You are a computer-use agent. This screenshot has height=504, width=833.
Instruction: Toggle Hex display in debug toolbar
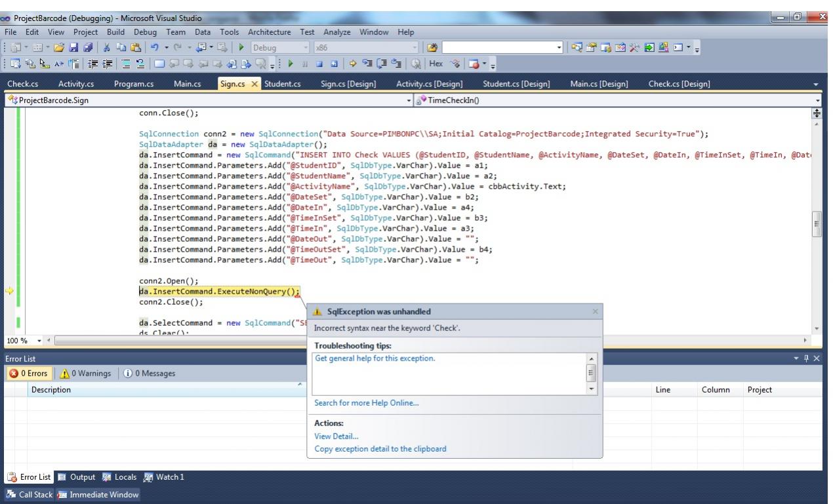[436, 65]
